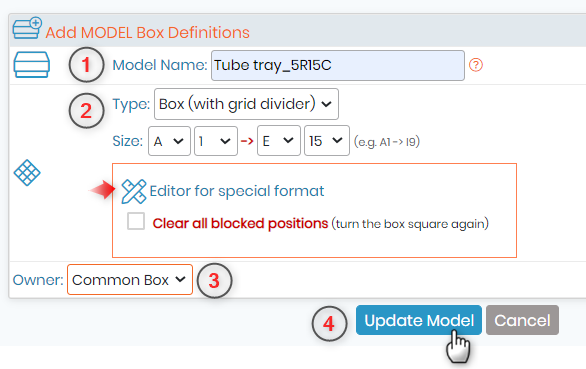Screen dimensions: 586x369
Task: Click the red arrow pointer icon
Action: point(102,190)
